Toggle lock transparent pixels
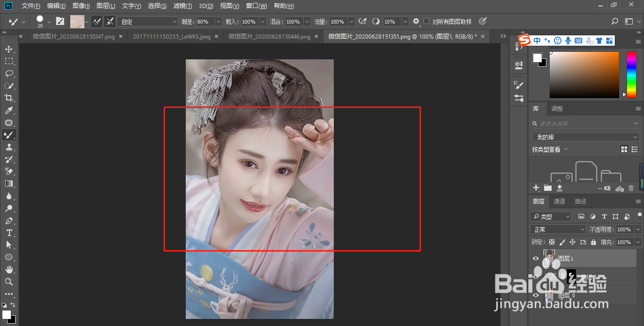The width and height of the screenshot is (644, 326). click(x=552, y=242)
